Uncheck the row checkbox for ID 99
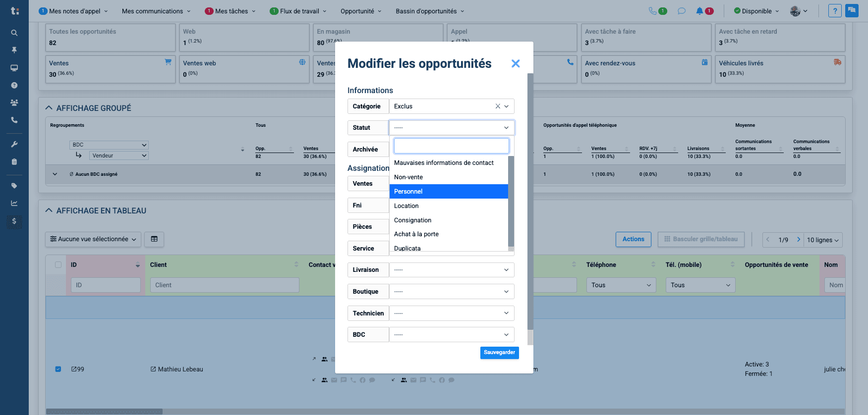 pos(58,369)
